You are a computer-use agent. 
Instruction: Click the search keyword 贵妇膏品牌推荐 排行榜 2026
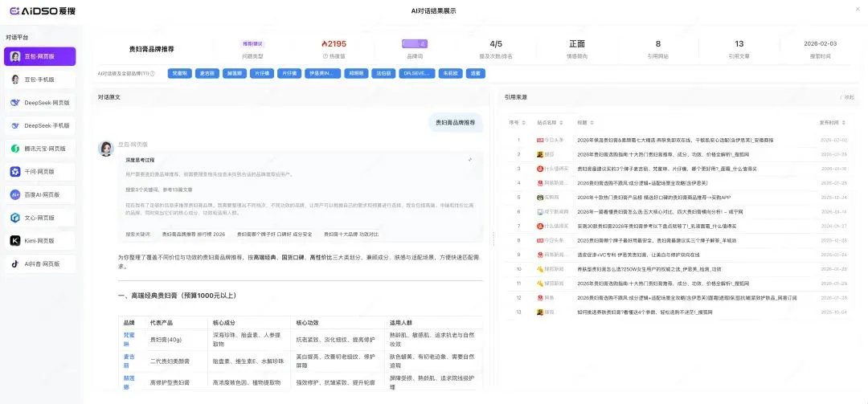pos(193,234)
